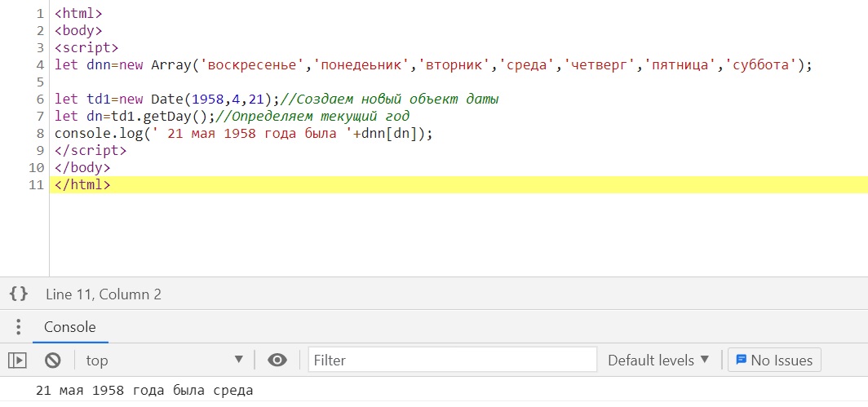
Task: Toggle breakpoint on line number 8
Action: click(x=39, y=134)
